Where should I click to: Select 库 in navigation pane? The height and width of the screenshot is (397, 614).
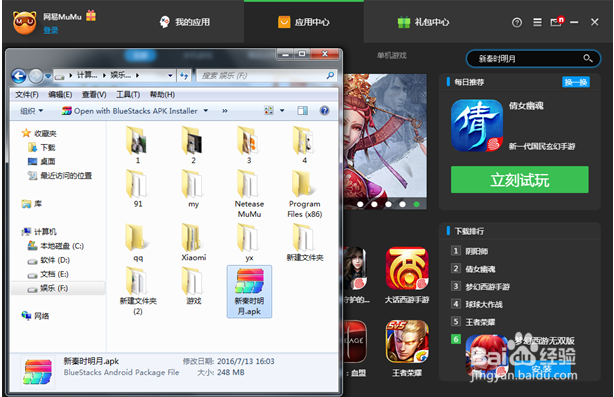coord(32,204)
